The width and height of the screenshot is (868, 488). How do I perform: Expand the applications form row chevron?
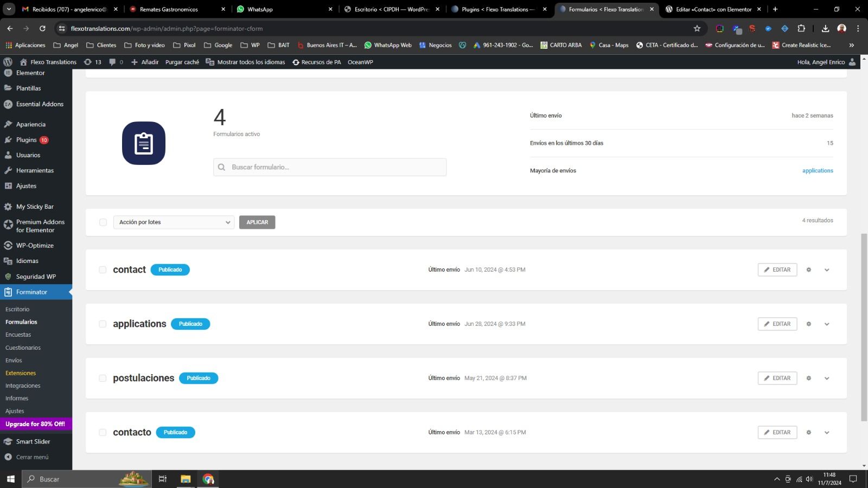pyautogui.click(x=827, y=324)
